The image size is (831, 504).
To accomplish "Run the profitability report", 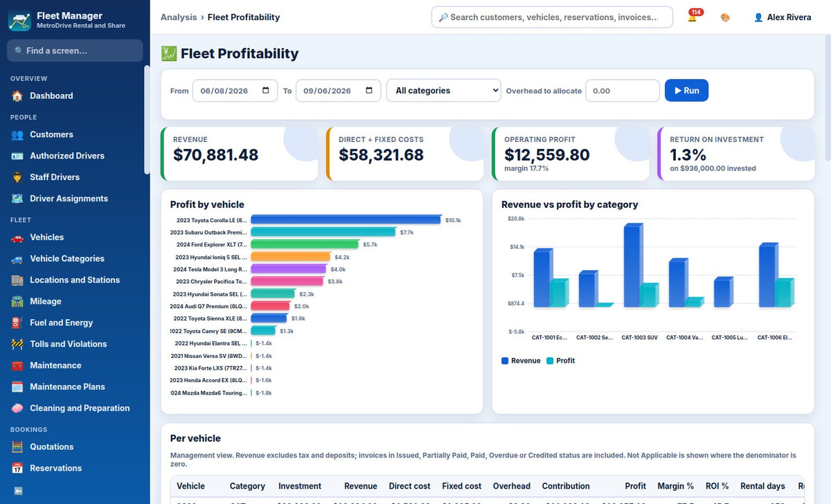I will click(x=686, y=91).
